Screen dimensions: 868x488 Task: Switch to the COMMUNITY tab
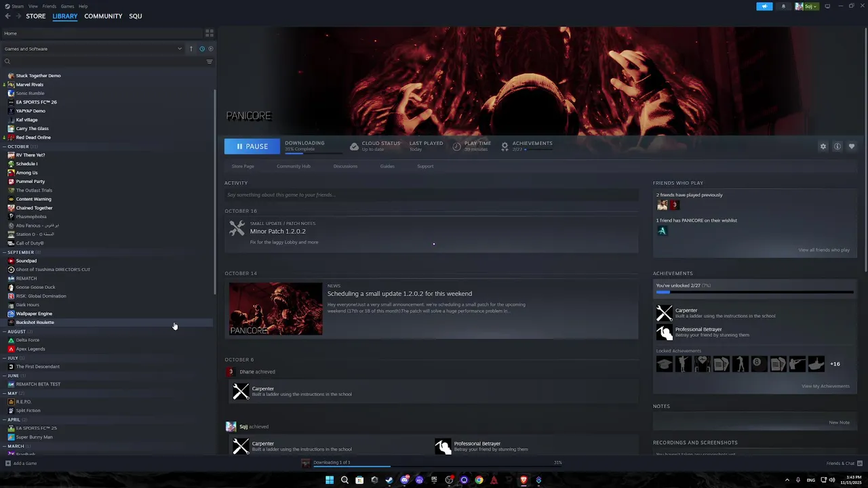[x=103, y=16]
